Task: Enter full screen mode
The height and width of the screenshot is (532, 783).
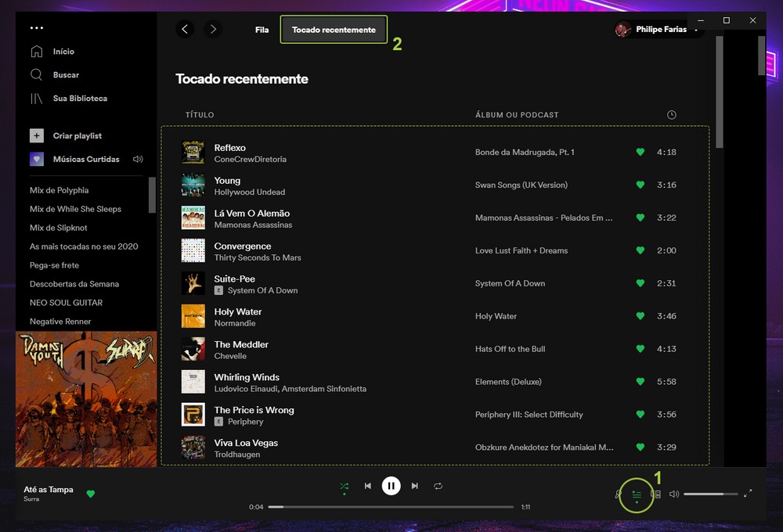Action: point(748,493)
